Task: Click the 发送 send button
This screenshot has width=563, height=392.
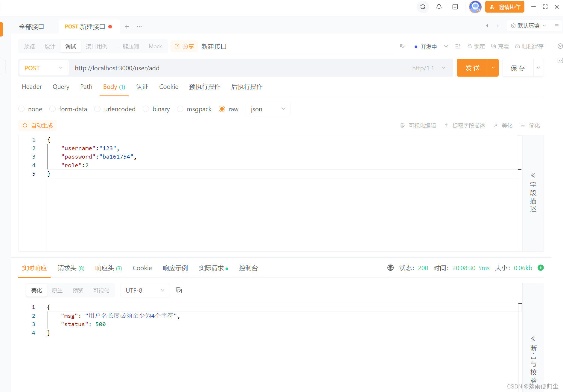Action: pos(473,68)
